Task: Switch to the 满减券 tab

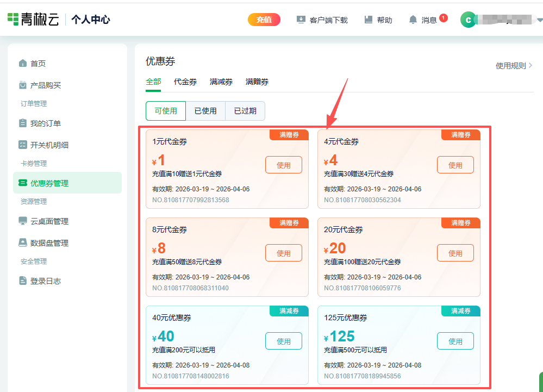Action: [221, 82]
